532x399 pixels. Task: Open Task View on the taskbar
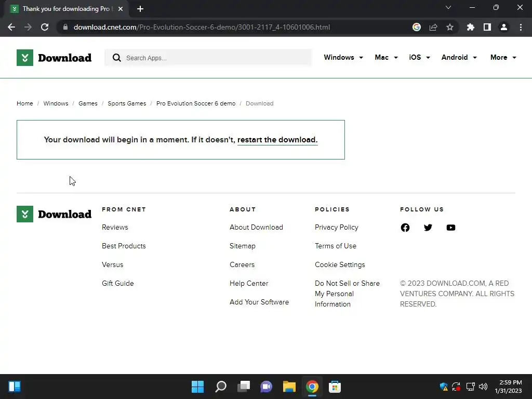click(x=244, y=387)
